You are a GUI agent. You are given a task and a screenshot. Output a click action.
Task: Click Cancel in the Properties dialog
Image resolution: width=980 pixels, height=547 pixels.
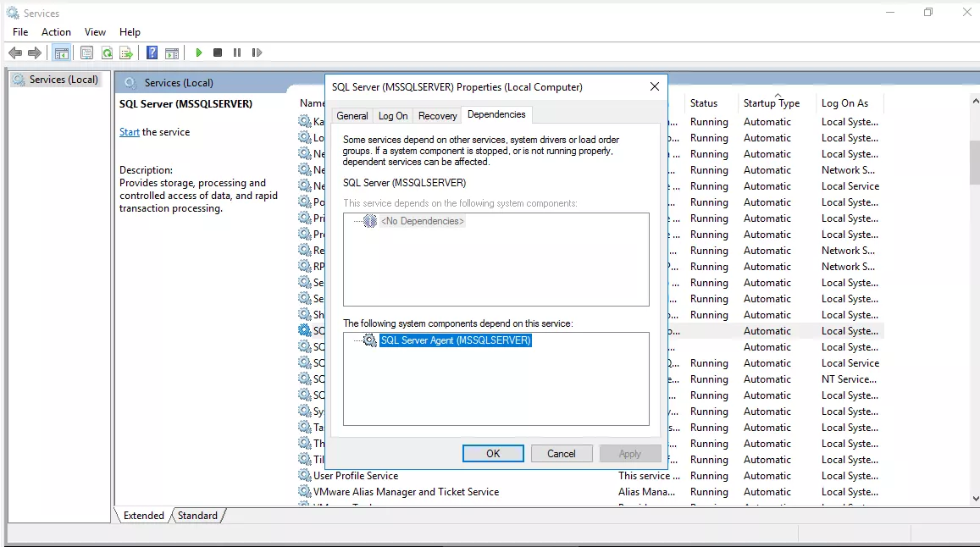tap(562, 453)
